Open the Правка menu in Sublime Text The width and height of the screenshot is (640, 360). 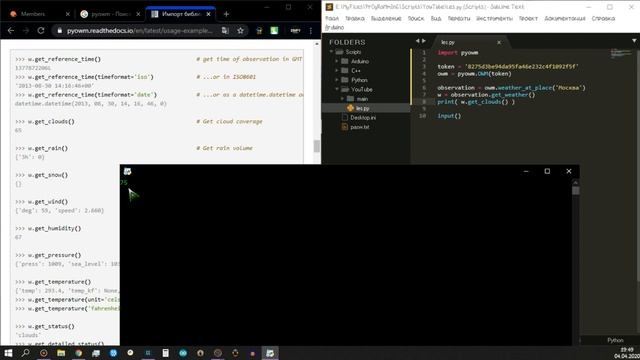[x=355, y=18]
